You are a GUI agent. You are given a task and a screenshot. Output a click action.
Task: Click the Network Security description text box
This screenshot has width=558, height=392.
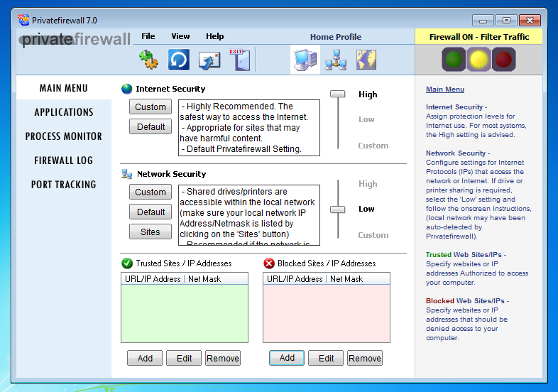tap(249, 215)
